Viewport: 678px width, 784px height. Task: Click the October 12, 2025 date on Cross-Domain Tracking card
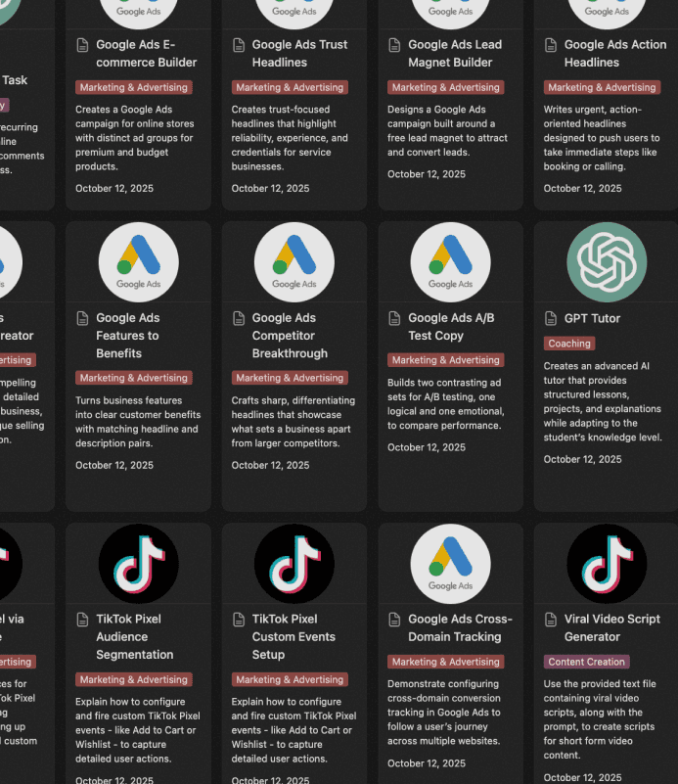point(427,763)
